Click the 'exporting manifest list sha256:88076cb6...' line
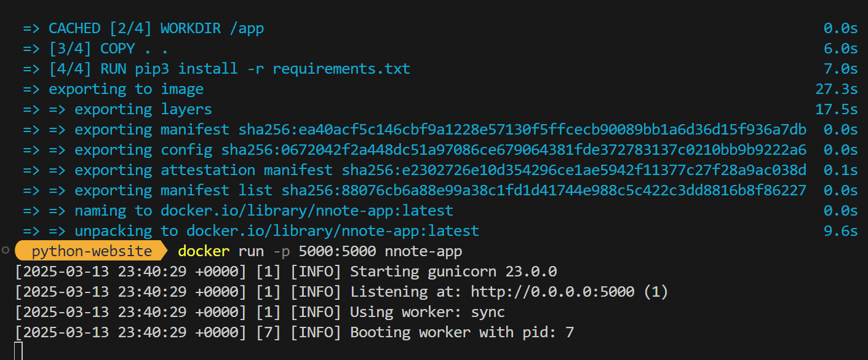Viewport: 868px width, 360px height. point(415,190)
